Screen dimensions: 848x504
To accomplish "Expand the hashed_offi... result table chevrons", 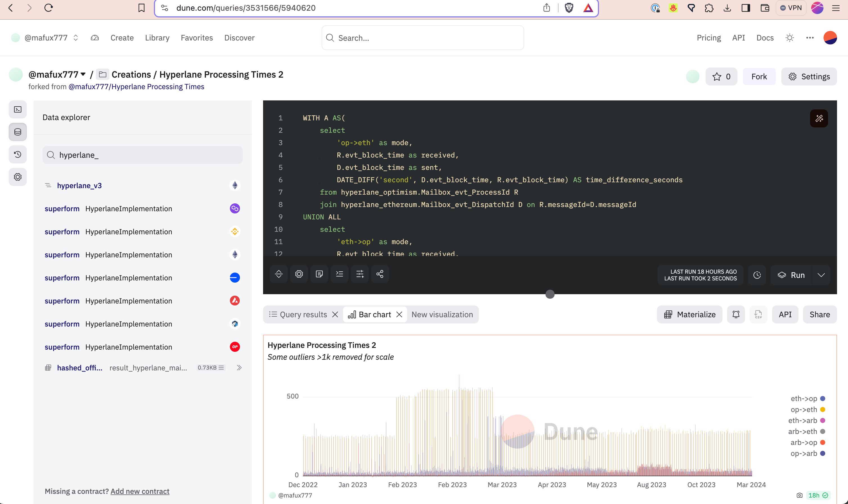I will coord(239,368).
